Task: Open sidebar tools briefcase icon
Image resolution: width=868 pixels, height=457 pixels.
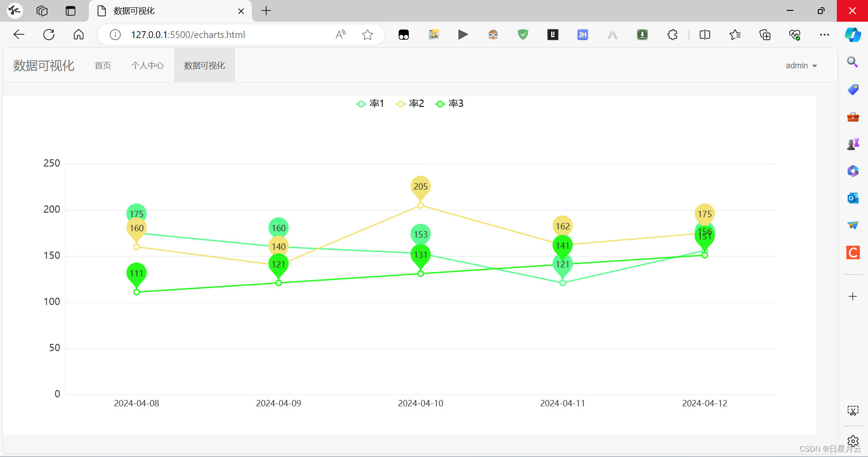Action: point(853,117)
